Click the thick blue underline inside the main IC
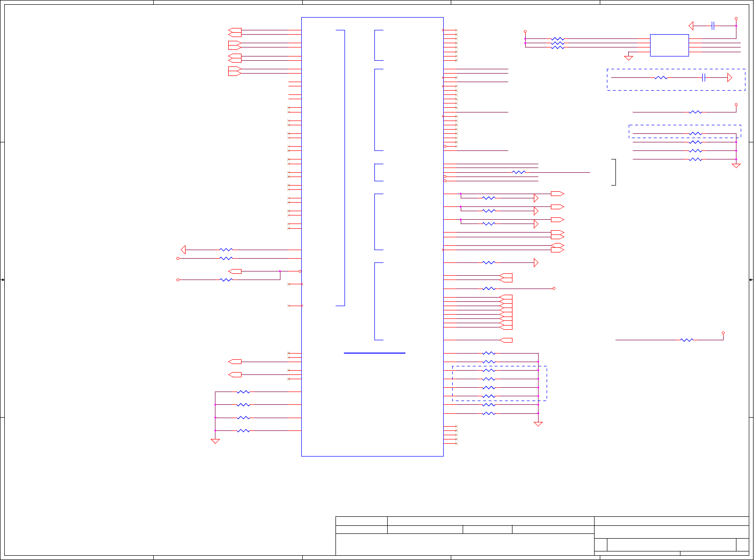The height and width of the screenshot is (560, 754). coord(374,353)
